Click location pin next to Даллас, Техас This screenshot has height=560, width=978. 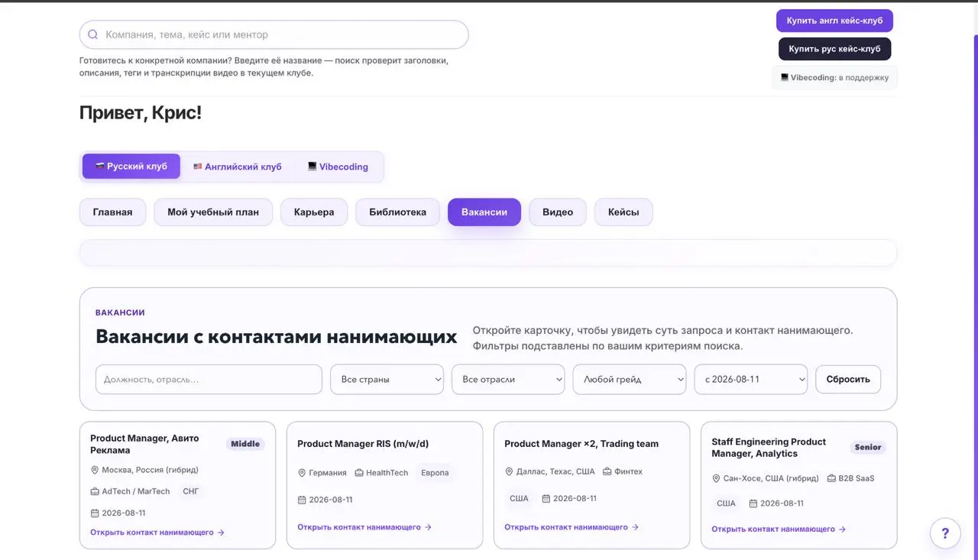pos(509,471)
